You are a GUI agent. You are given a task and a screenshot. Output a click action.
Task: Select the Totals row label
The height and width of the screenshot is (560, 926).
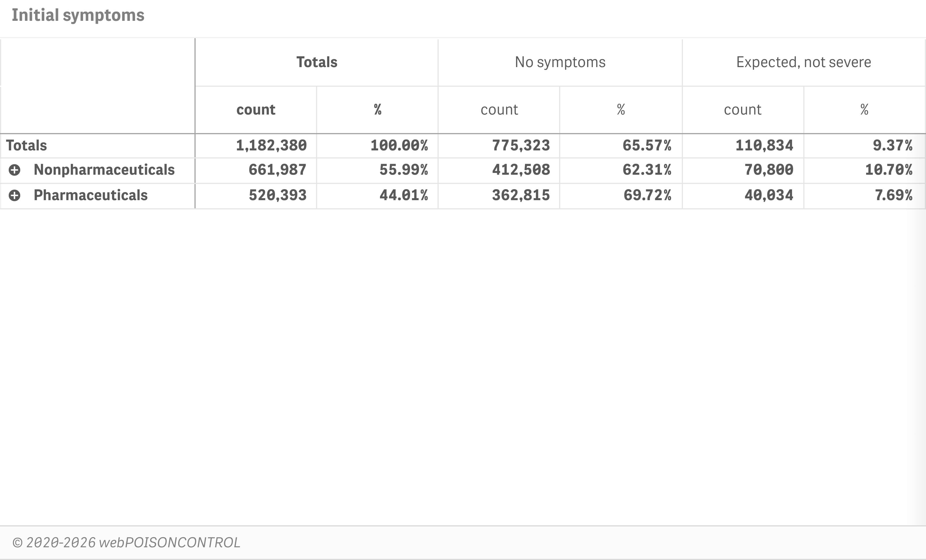point(26,145)
